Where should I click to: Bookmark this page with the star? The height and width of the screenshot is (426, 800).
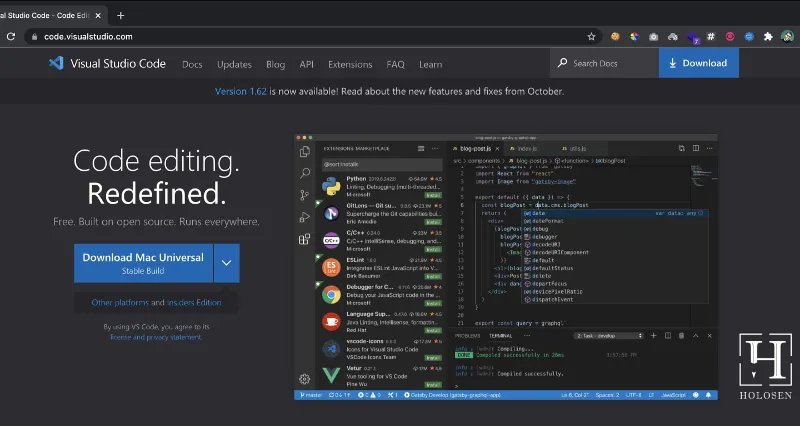point(591,37)
